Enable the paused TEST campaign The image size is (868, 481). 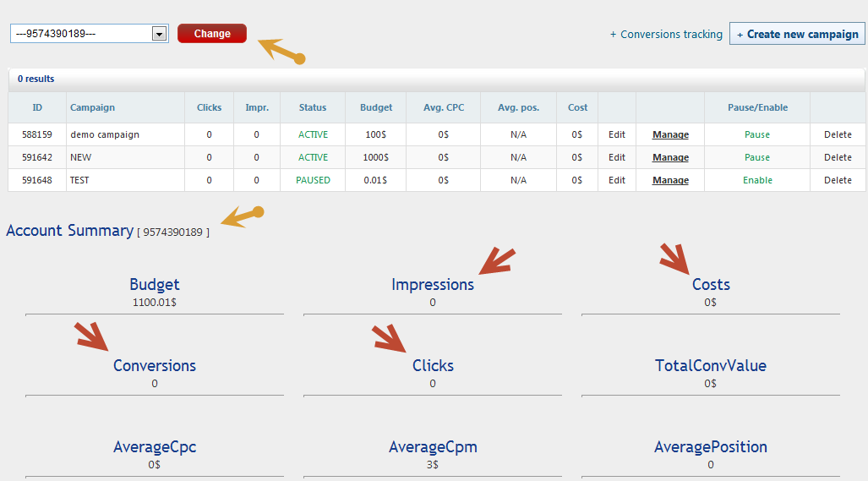[756, 180]
